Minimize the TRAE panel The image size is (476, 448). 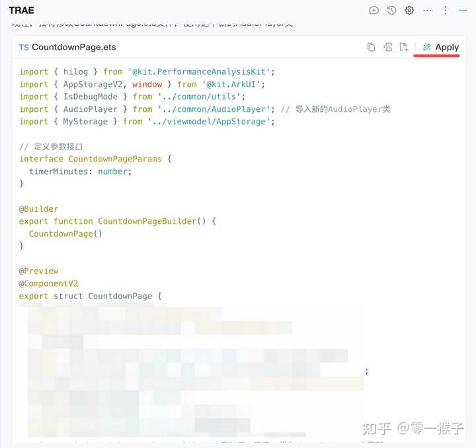tap(463, 11)
